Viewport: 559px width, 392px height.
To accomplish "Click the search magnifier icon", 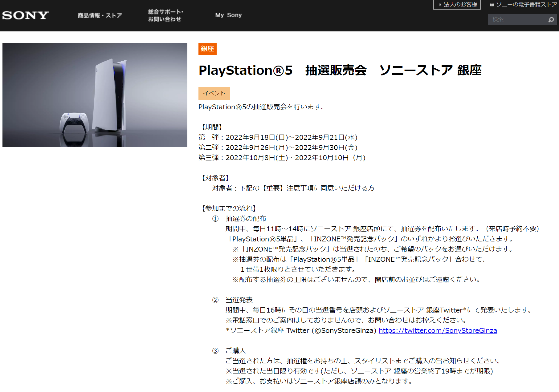I will (x=551, y=20).
